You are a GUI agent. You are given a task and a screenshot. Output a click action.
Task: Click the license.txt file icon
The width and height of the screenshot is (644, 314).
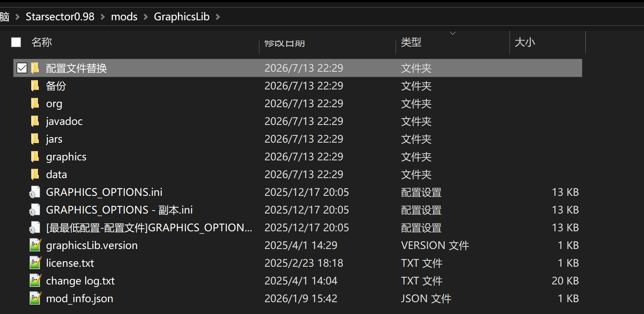coord(35,263)
